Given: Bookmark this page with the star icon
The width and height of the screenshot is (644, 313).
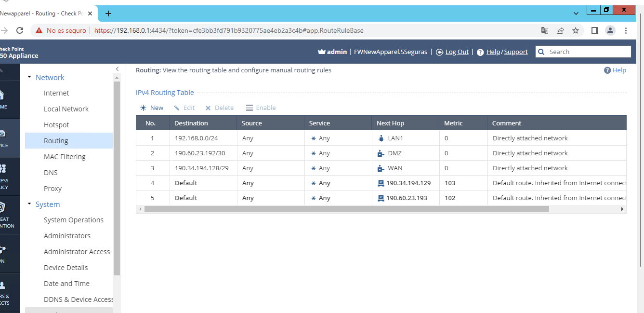Looking at the screenshot, I should [x=576, y=30].
